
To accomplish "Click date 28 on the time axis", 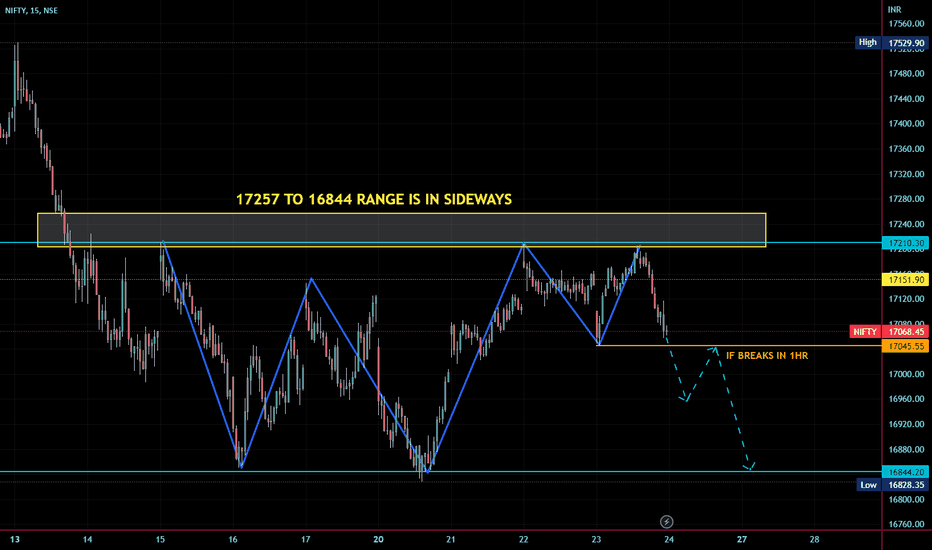I will [x=814, y=539].
